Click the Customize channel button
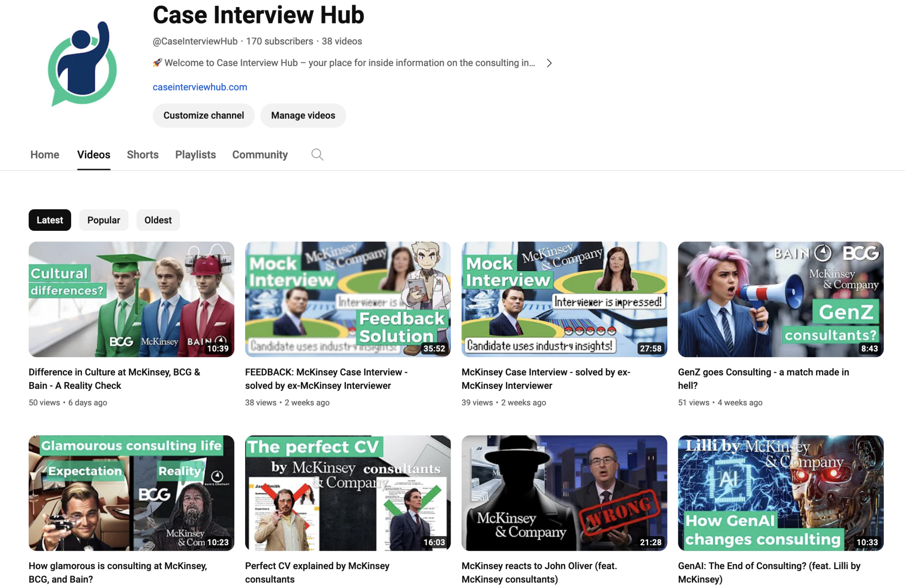This screenshot has height=588, width=905. (x=204, y=115)
